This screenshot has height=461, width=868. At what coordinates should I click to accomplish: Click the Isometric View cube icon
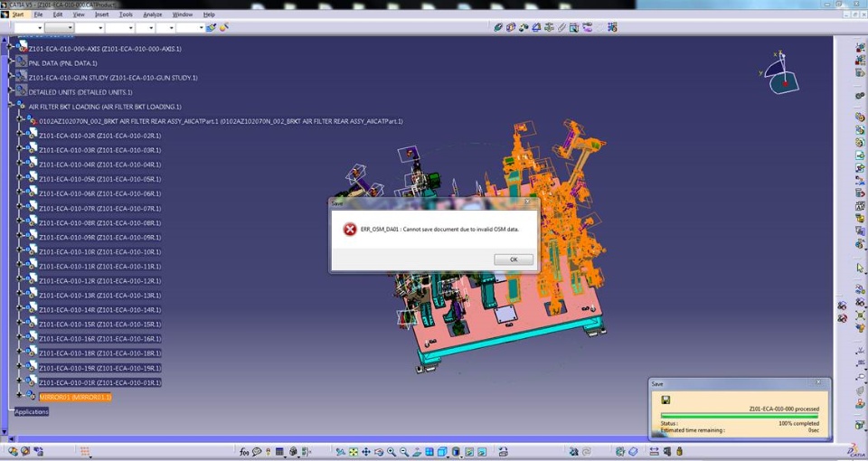pos(442,452)
